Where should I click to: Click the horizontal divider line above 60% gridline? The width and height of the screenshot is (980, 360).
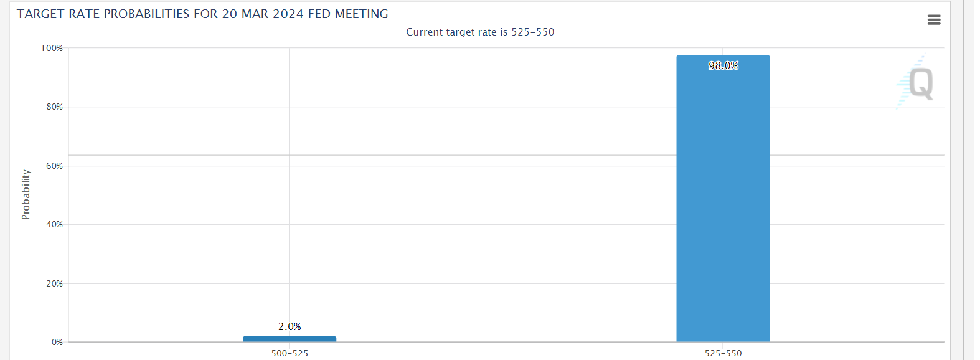click(x=506, y=155)
